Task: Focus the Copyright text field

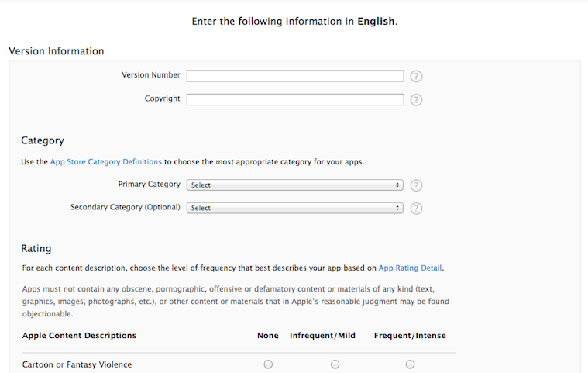Action: (295, 100)
